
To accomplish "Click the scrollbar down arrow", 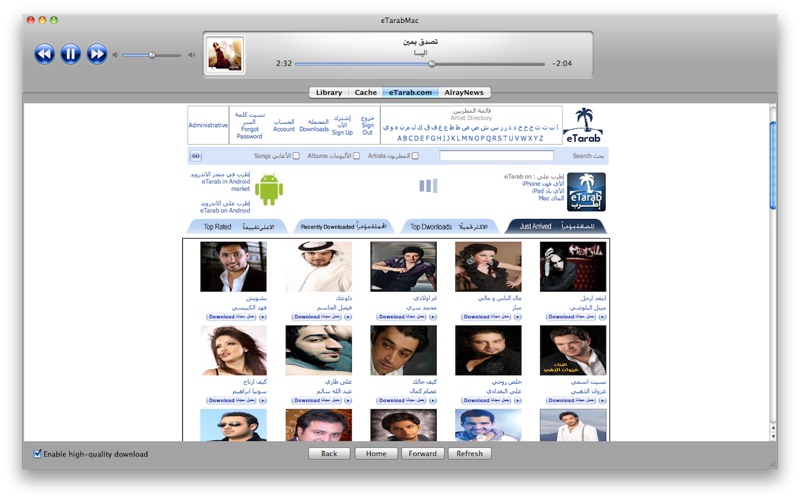I will tap(773, 437).
